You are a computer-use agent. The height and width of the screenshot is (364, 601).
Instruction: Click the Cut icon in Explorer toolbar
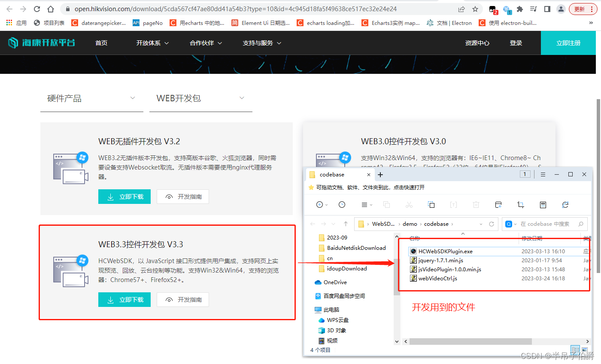point(409,205)
